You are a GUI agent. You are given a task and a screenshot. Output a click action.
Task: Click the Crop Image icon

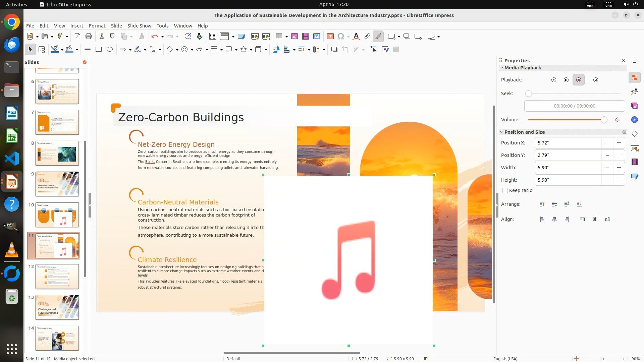pyautogui.click(x=345, y=50)
